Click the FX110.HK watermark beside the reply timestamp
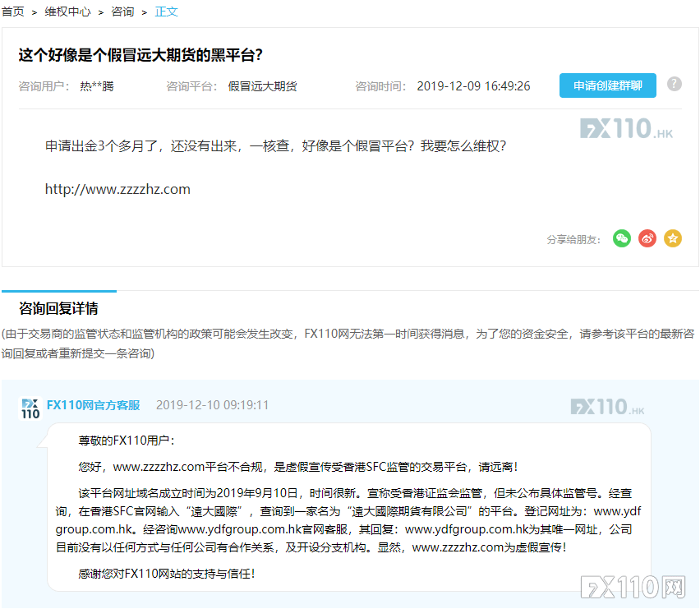 pyautogui.click(x=607, y=407)
